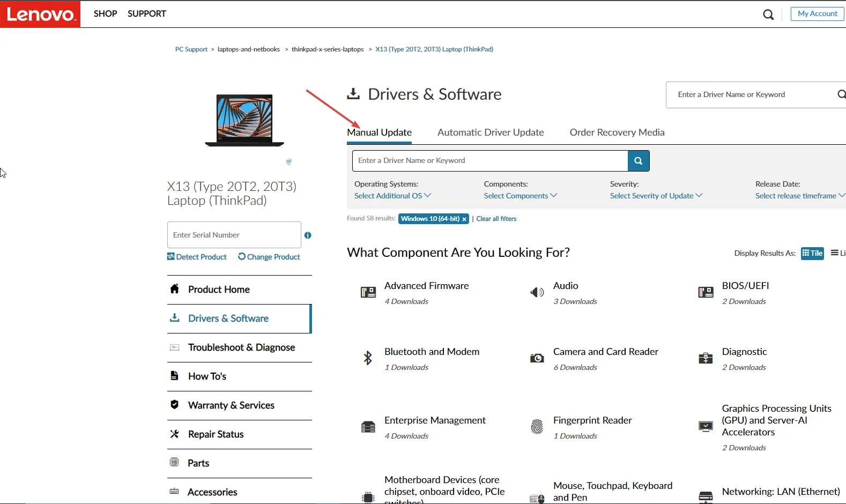Open the Fingerprint Reader component
The height and width of the screenshot is (504, 846).
tap(592, 420)
